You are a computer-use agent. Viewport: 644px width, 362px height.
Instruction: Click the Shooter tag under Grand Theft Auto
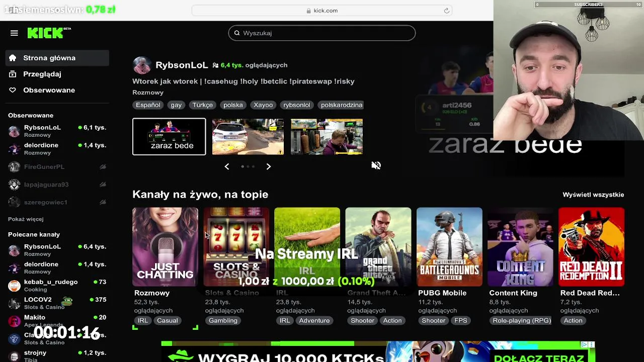coord(362,320)
